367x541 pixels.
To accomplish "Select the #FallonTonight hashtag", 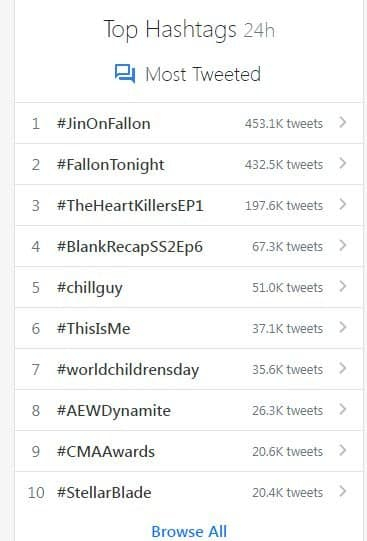I will click(110, 165).
